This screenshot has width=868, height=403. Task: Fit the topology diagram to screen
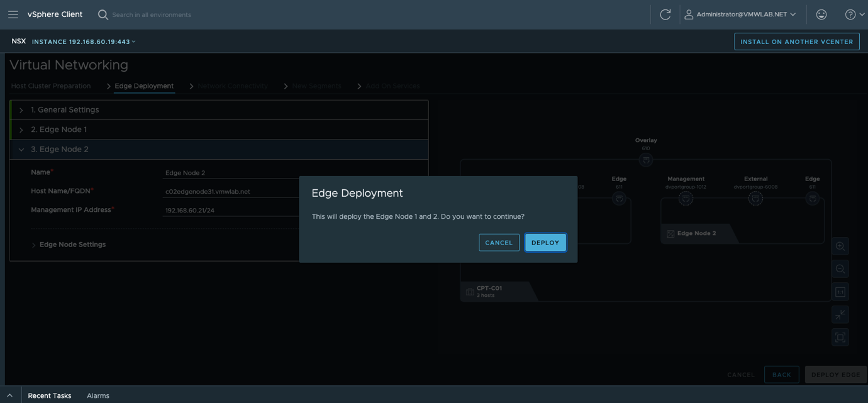coord(840,337)
